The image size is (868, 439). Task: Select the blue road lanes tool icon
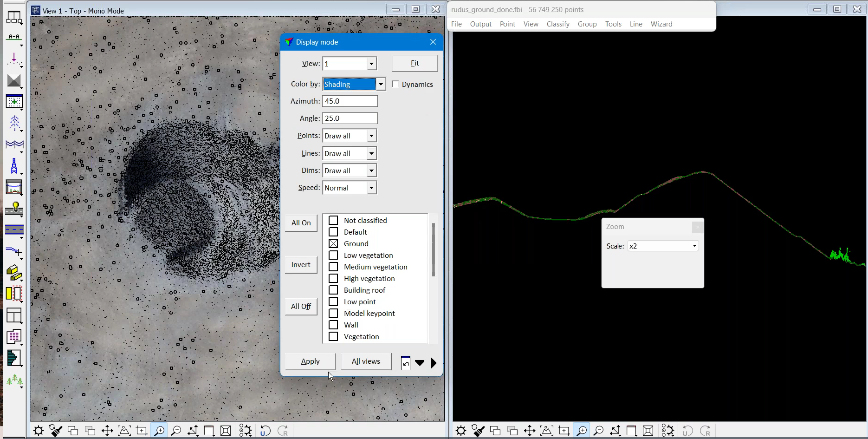pos(14,230)
